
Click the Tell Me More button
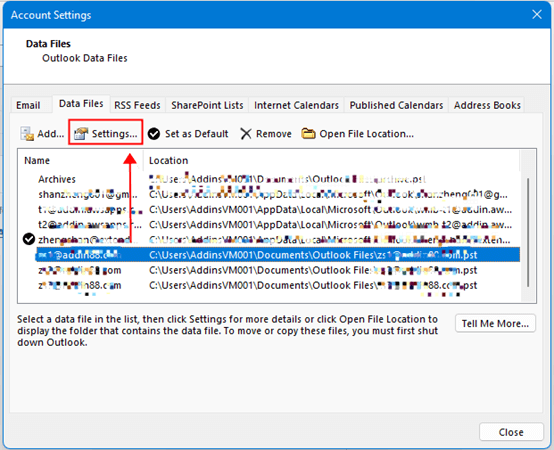pos(495,324)
